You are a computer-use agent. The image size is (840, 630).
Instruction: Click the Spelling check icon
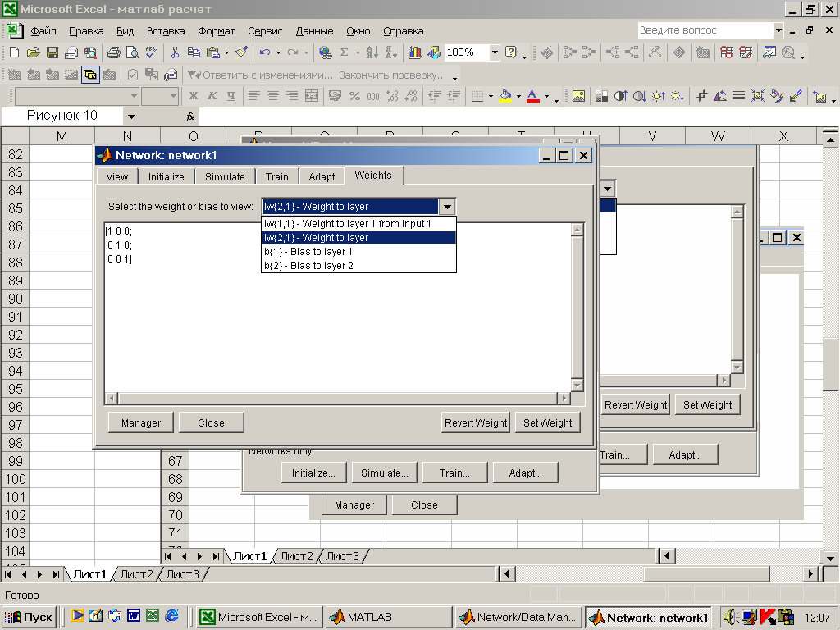point(151,52)
